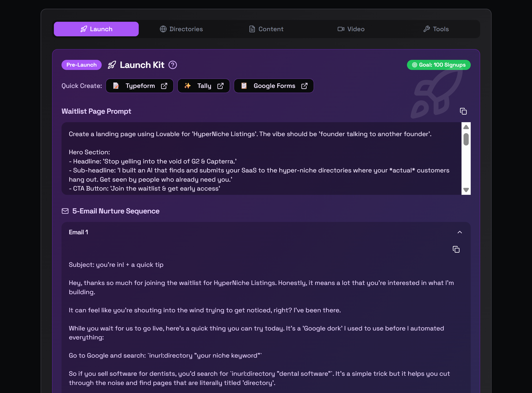
Task: Click the external link icon on Google Forms
Action: (304, 86)
